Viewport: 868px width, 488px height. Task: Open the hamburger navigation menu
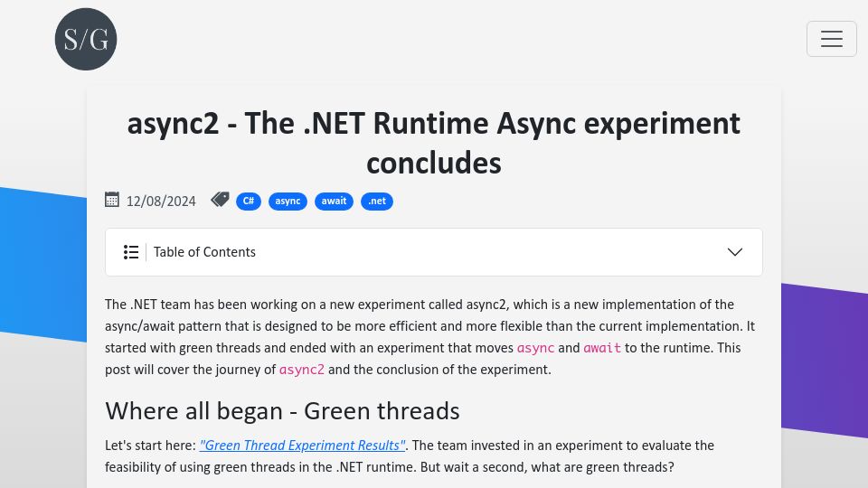(x=832, y=39)
